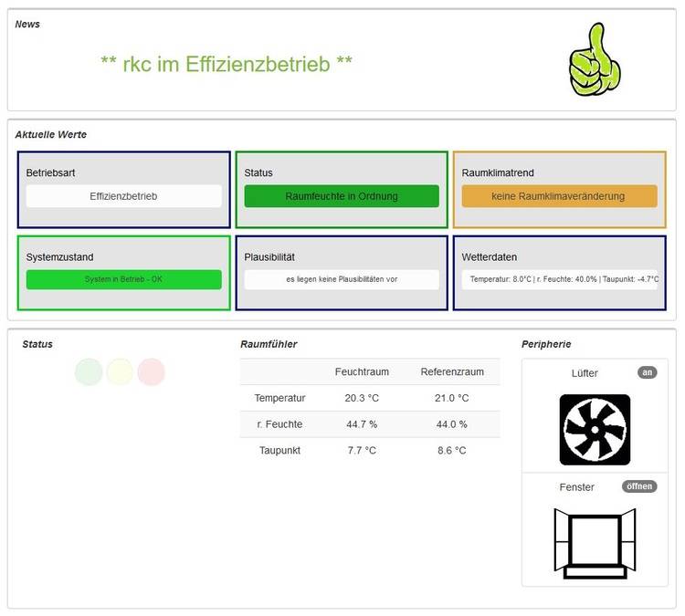Click the 'Raumfeuchte in Ordnung' status bar
The image size is (685, 616).
coord(342,196)
